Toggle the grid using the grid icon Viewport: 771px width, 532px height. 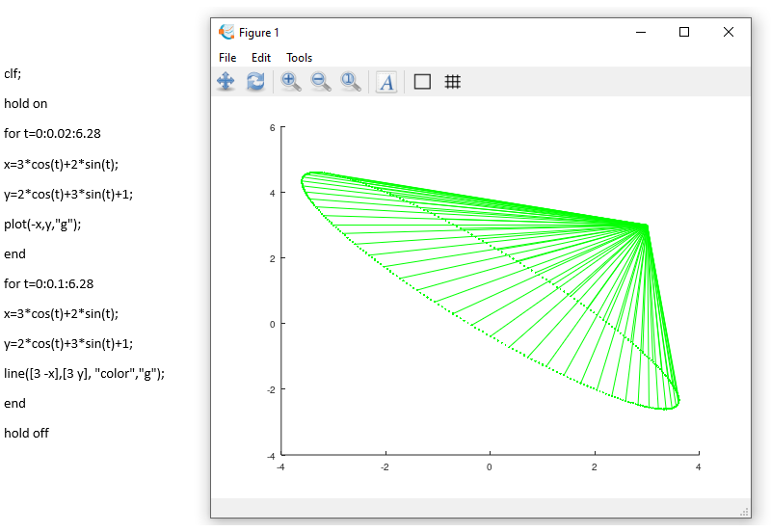point(452,82)
